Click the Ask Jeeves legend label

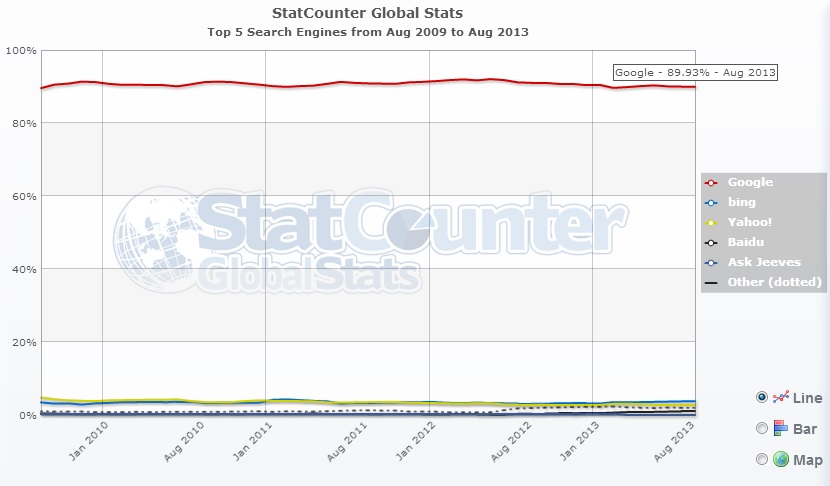tap(764, 263)
